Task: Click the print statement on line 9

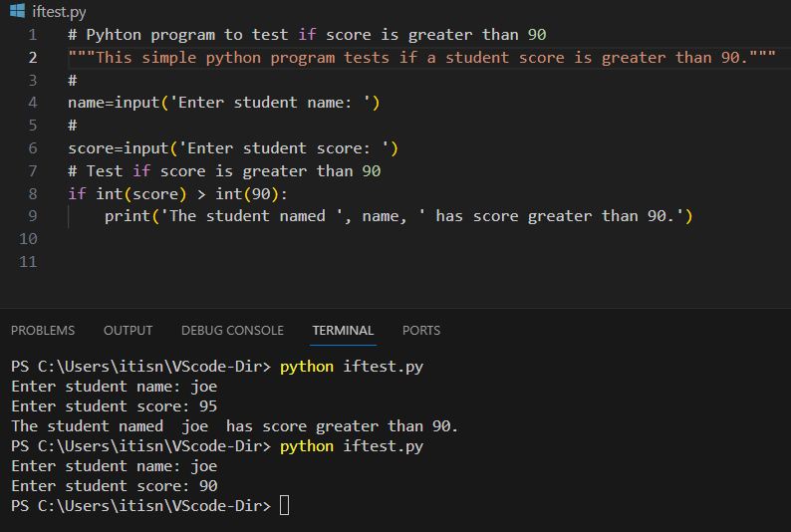Action: pyautogui.click(x=398, y=216)
